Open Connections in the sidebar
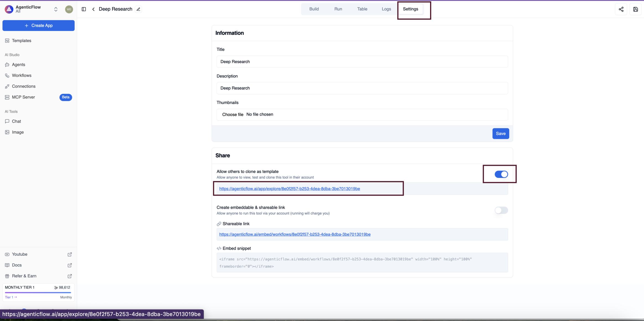Screen dimensions: 644x321 pos(38,86)
